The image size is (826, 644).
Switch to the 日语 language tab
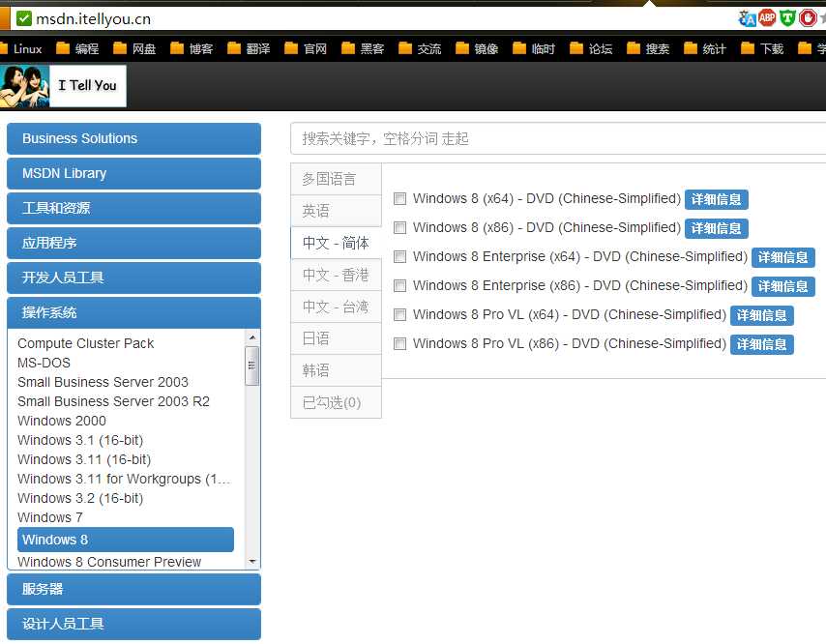pos(336,338)
